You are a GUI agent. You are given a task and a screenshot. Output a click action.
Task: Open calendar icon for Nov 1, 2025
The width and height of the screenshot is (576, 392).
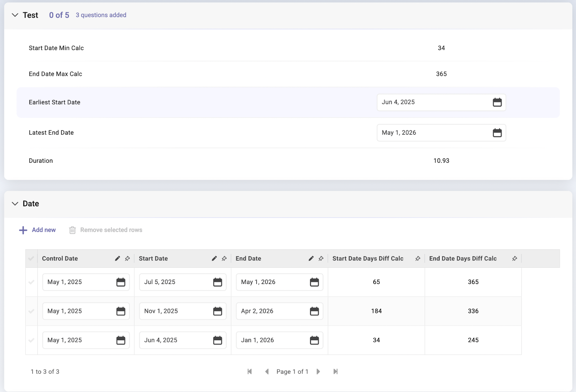[x=217, y=311]
